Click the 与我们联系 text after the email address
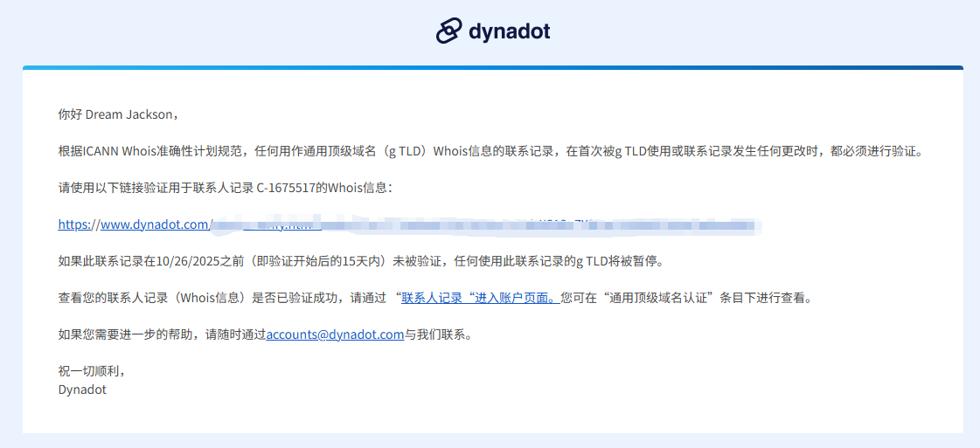The width and height of the screenshot is (980, 448). [x=438, y=334]
